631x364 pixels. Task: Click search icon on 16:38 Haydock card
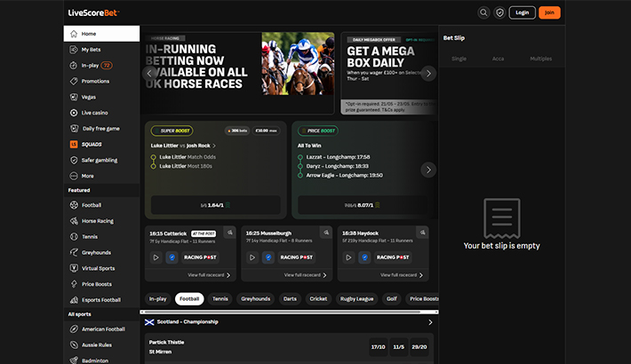(x=422, y=233)
